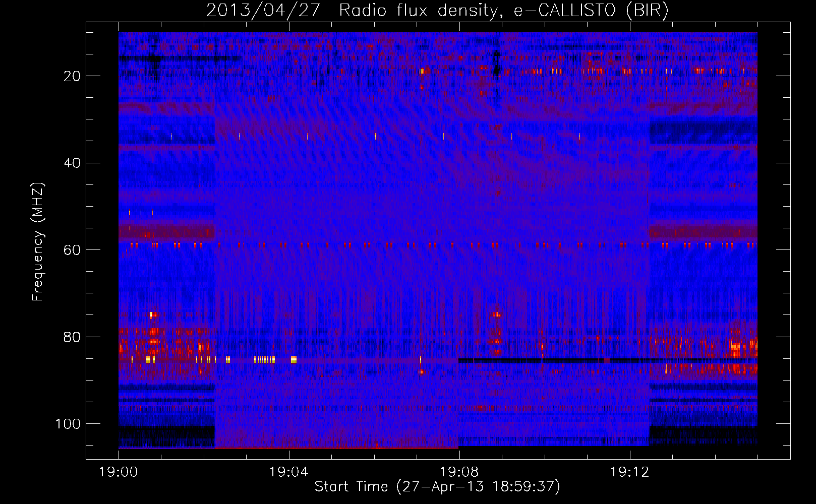The width and height of the screenshot is (816, 504).
Task: Click the 19:12 time tick label
Action: [x=629, y=472]
